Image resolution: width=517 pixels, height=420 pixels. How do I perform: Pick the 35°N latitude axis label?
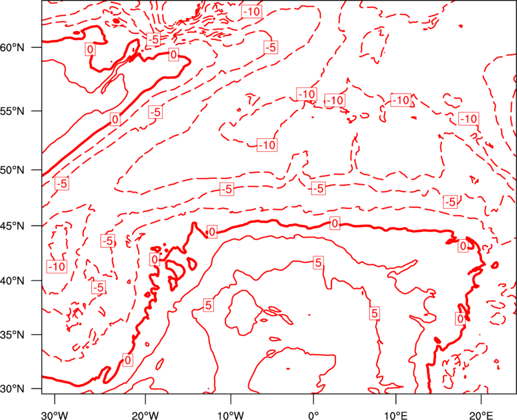coord(12,335)
